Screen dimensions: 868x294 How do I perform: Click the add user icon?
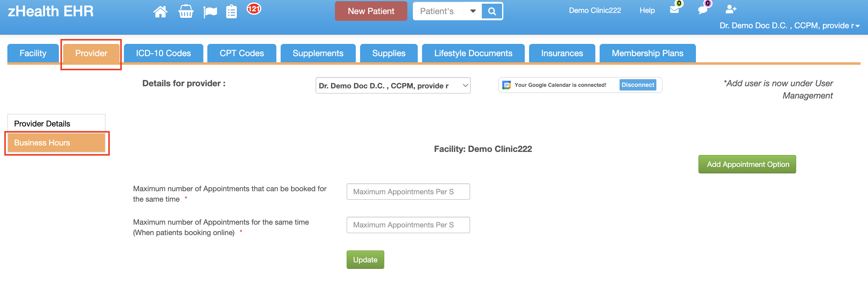click(x=730, y=9)
